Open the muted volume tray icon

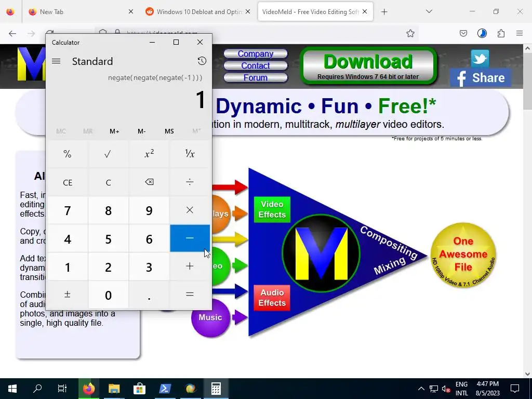click(x=446, y=389)
